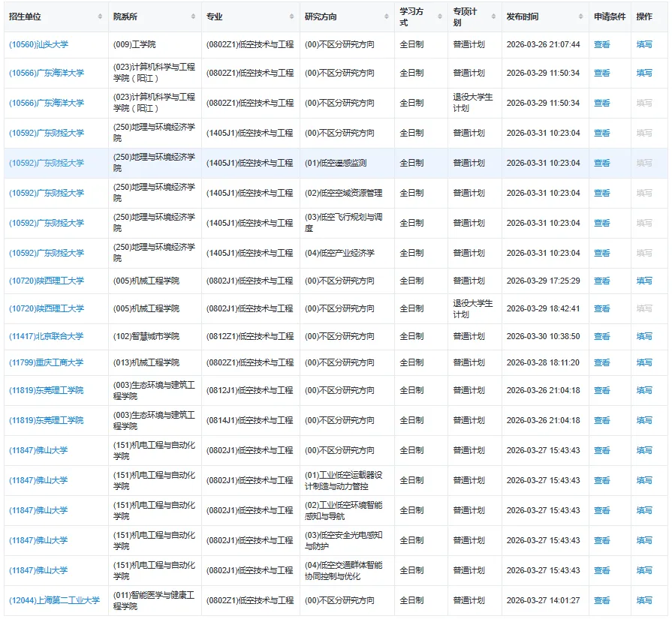Select the (0814J1)低空技术与工程 cell
Image resolution: width=672 pixels, height=619 pixels.
250,420
